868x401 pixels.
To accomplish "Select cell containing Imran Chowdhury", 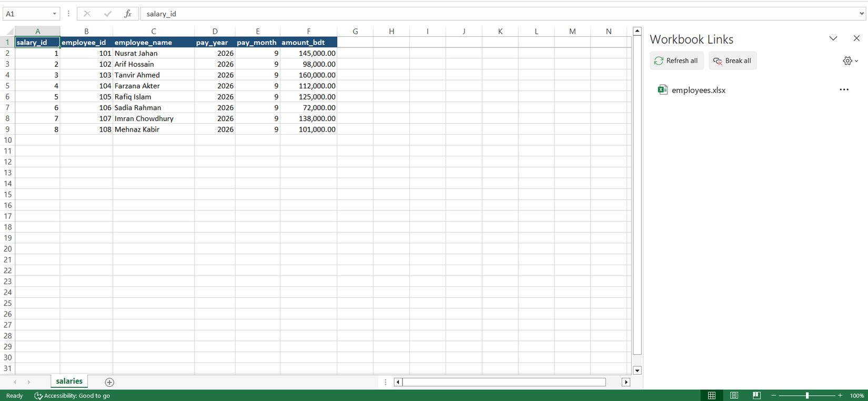I will (154, 118).
